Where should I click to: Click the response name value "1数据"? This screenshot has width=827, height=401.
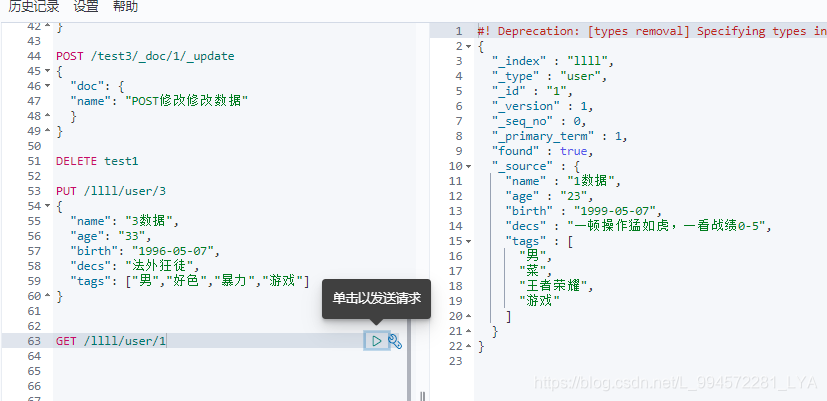click(591, 182)
